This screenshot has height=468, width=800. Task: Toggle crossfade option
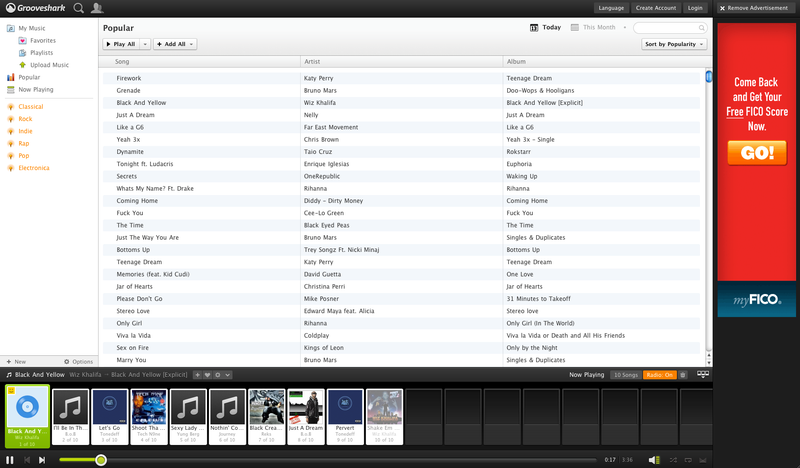pos(703,460)
